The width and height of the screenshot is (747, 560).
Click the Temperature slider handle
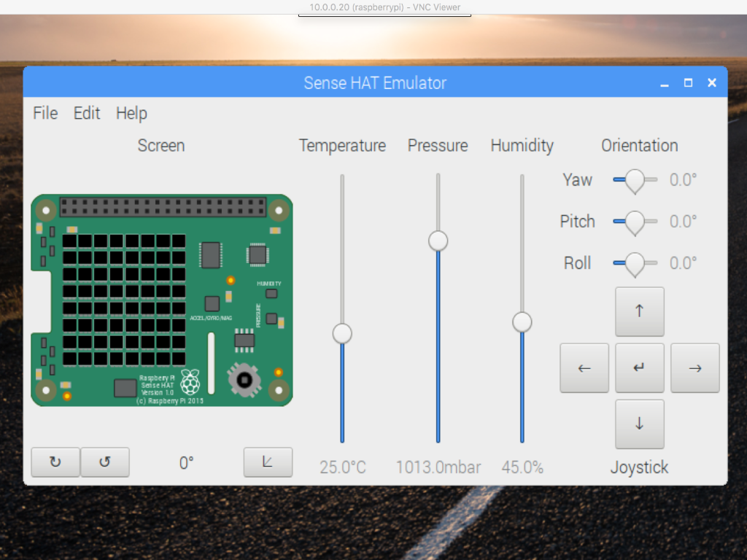[x=342, y=333]
